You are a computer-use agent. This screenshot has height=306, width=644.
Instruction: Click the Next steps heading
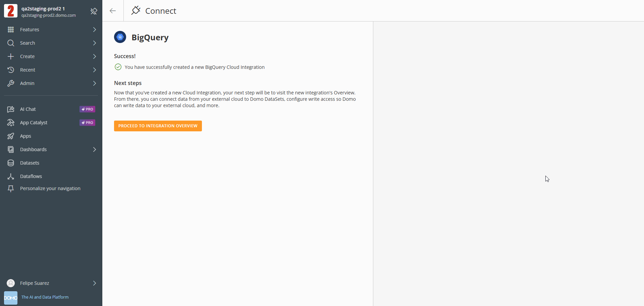(x=128, y=83)
